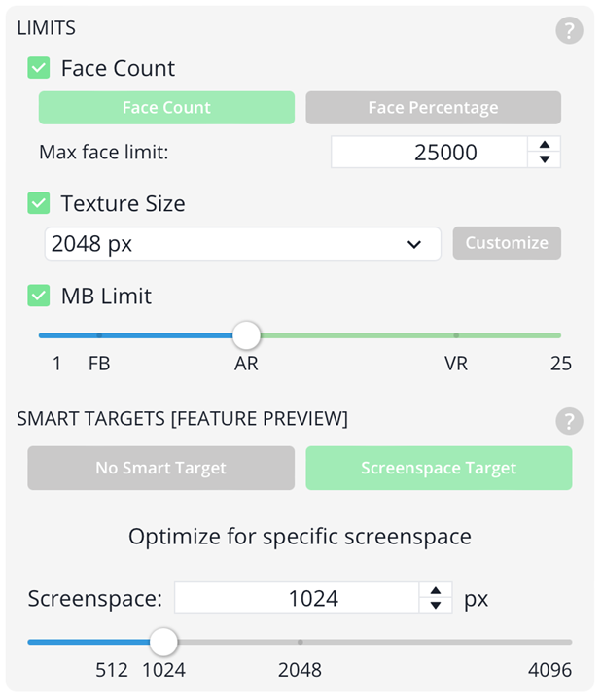Click the Max face limit input field

click(x=429, y=153)
